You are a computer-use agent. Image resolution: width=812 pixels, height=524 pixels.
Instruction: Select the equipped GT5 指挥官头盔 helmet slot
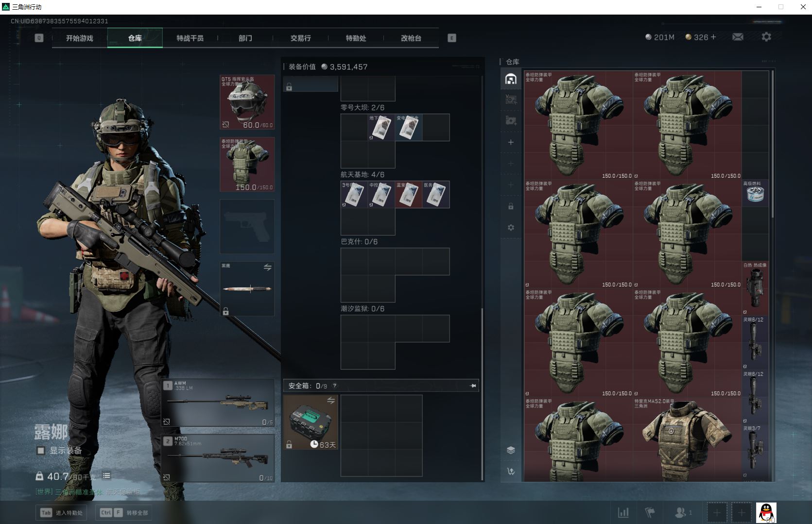[x=247, y=102]
